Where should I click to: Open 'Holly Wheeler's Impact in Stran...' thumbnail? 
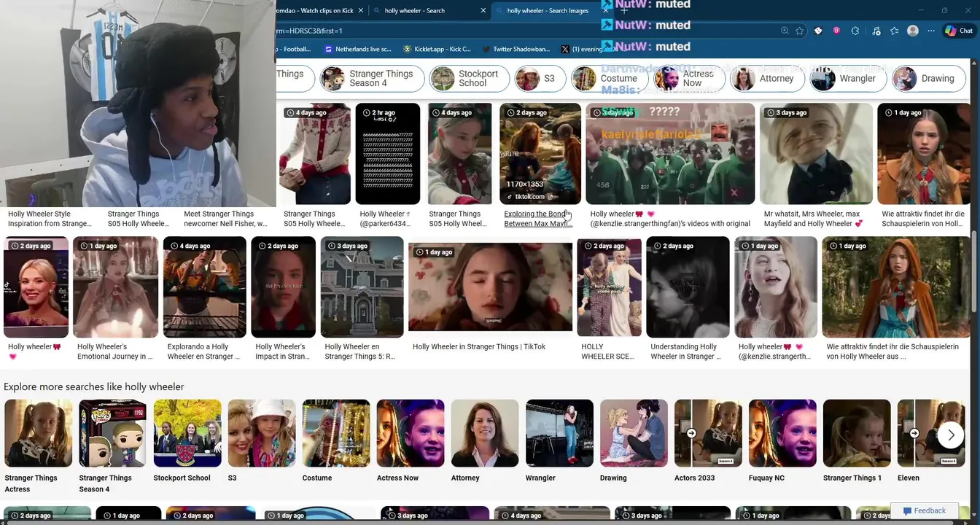(x=284, y=287)
